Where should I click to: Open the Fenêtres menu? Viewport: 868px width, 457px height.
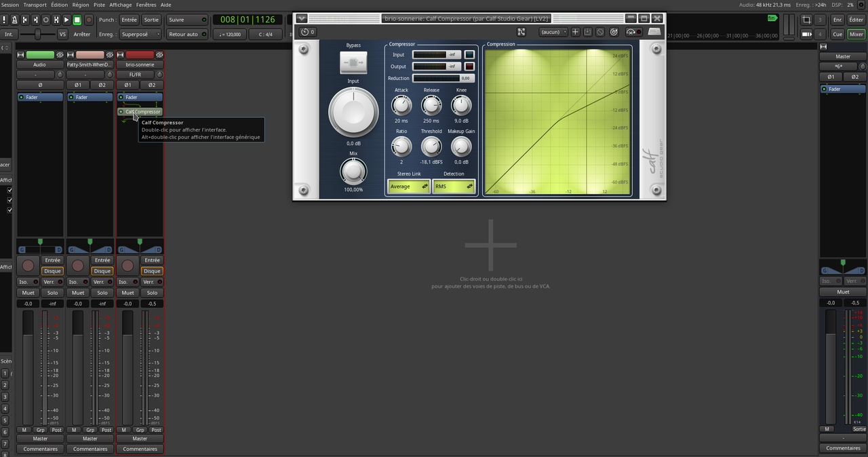[146, 5]
